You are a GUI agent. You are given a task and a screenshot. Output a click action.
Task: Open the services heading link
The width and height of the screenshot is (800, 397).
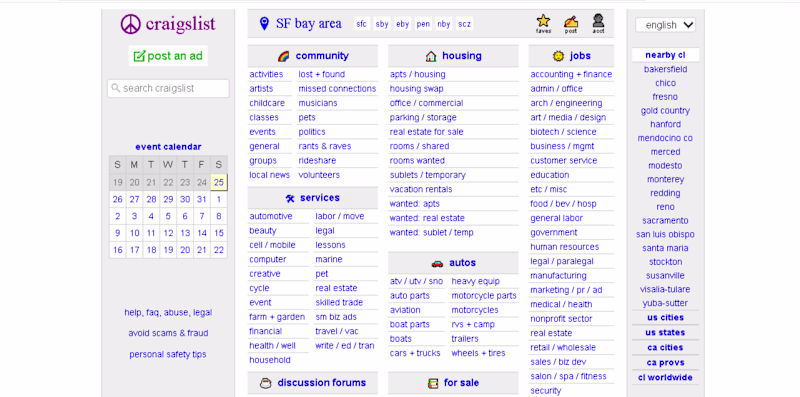click(x=320, y=198)
